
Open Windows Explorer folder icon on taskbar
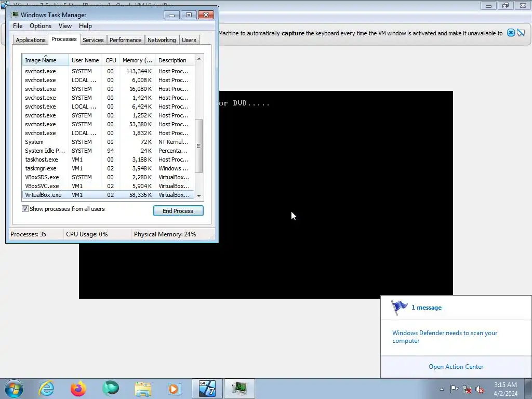(143, 389)
